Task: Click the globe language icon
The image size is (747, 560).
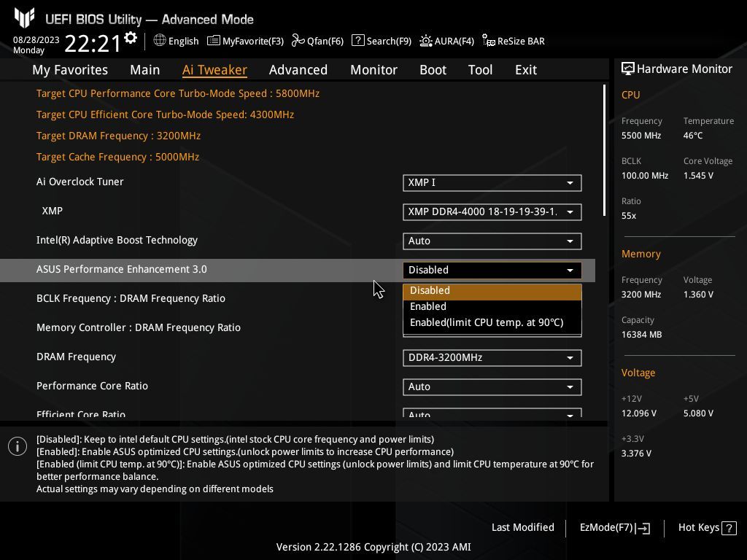Action: [160, 41]
